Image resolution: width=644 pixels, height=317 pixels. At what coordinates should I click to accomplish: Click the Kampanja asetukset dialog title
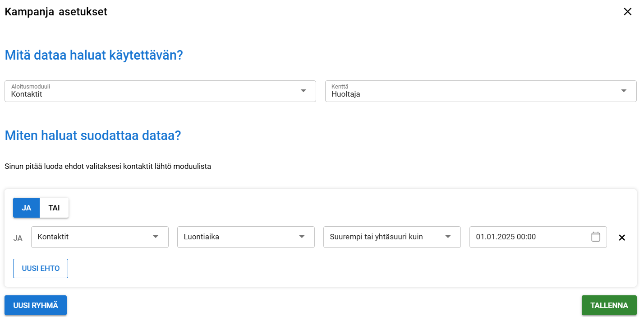click(x=56, y=12)
